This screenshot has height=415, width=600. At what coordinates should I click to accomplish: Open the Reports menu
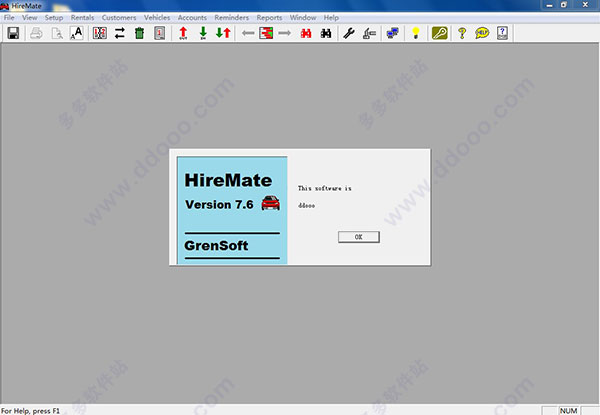pyautogui.click(x=269, y=18)
